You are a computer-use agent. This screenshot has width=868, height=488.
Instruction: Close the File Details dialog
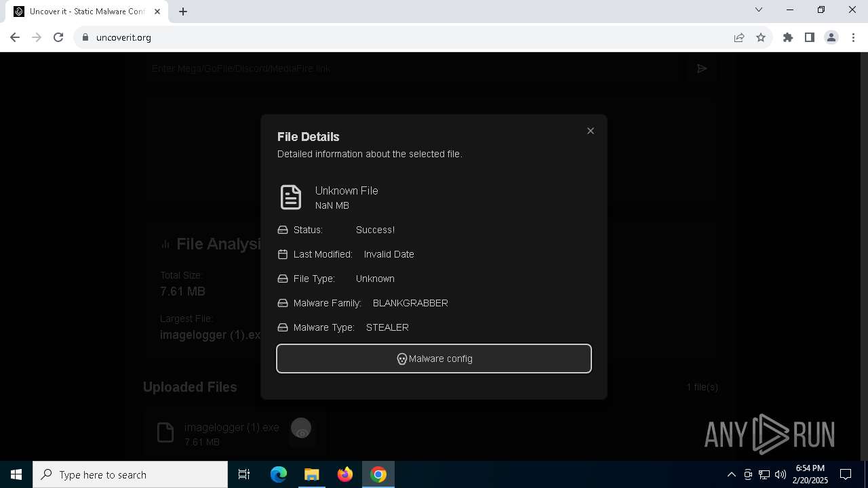(591, 131)
